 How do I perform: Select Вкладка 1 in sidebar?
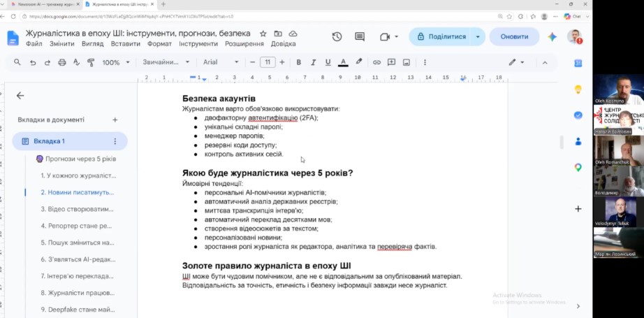[70, 141]
